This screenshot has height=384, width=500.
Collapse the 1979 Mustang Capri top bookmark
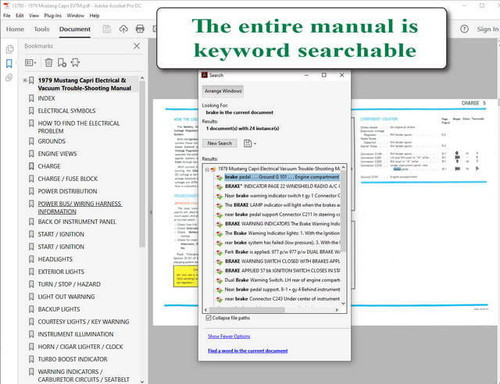[x=25, y=80]
